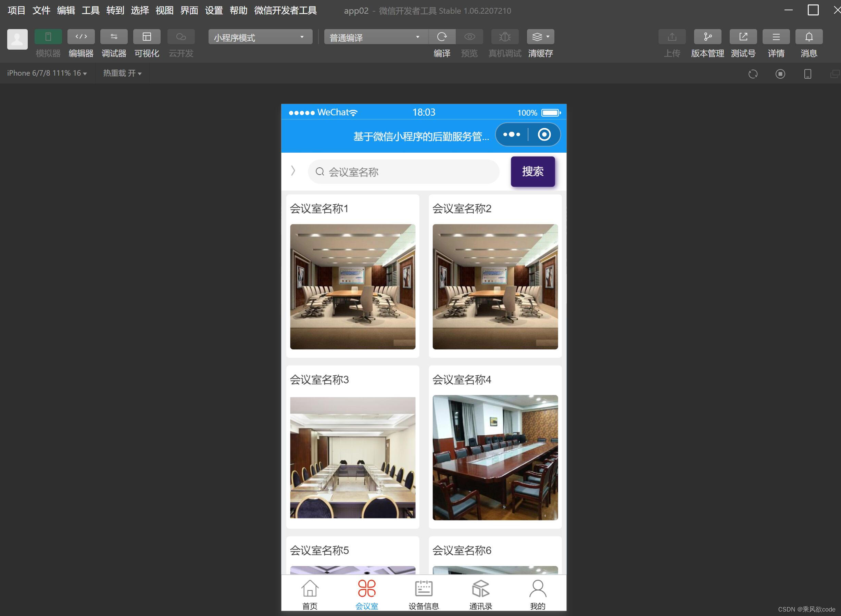Rotate the simulator orientation

(x=807, y=74)
